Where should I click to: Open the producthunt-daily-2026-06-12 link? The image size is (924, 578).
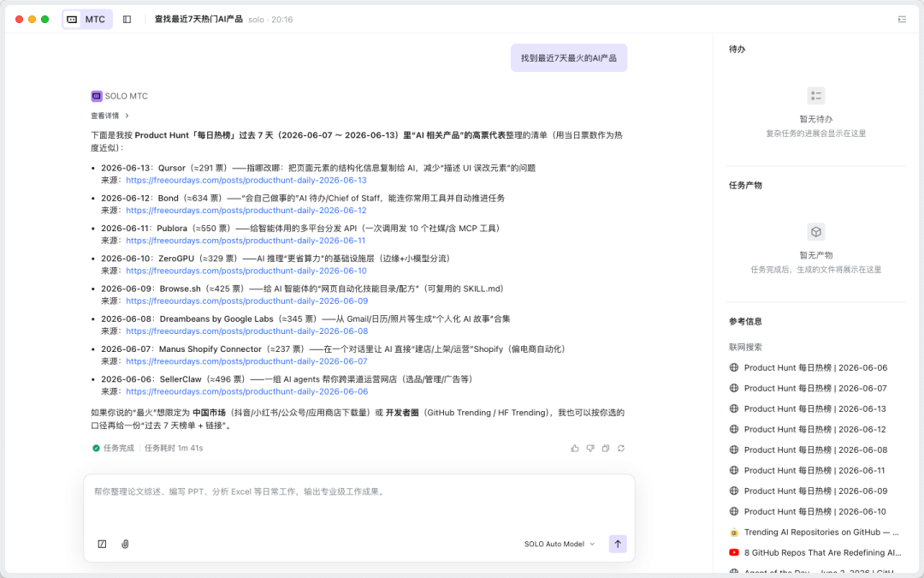pos(246,211)
